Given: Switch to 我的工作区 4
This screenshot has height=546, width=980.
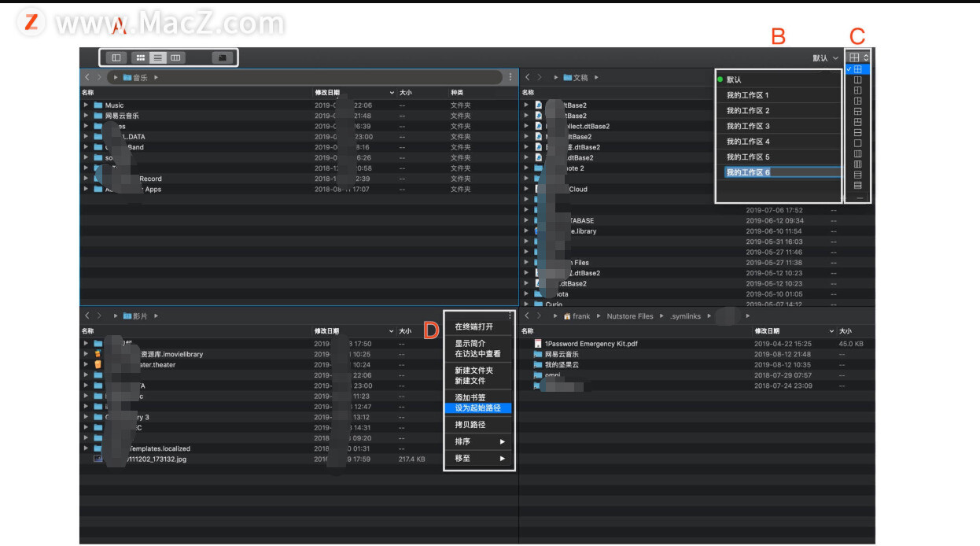Looking at the screenshot, I should [778, 142].
